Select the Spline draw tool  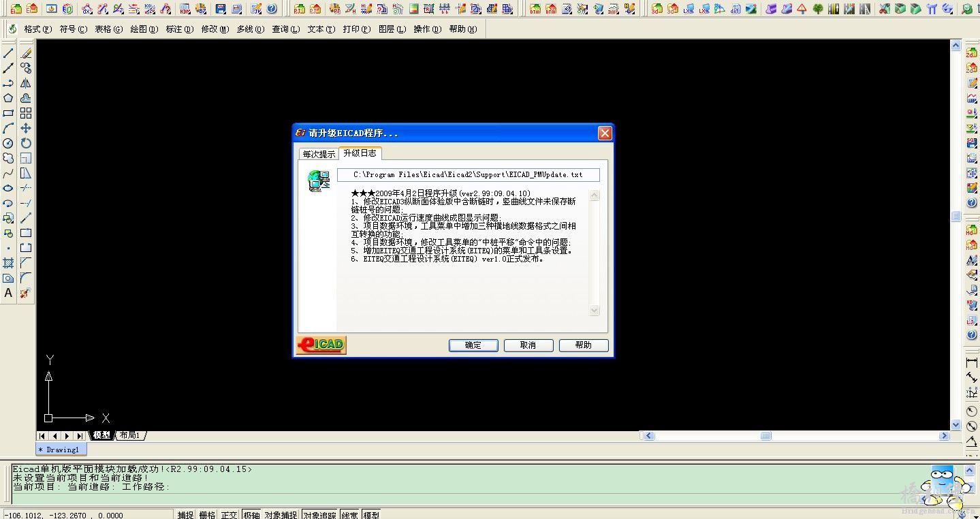click(8, 173)
